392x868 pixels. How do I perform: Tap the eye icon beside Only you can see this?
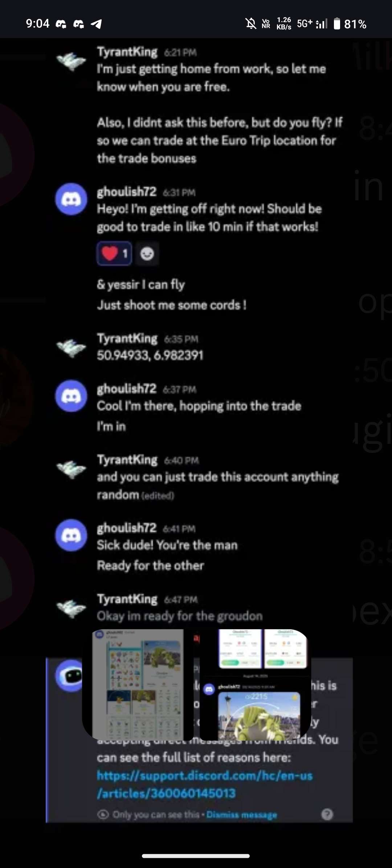point(103,815)
